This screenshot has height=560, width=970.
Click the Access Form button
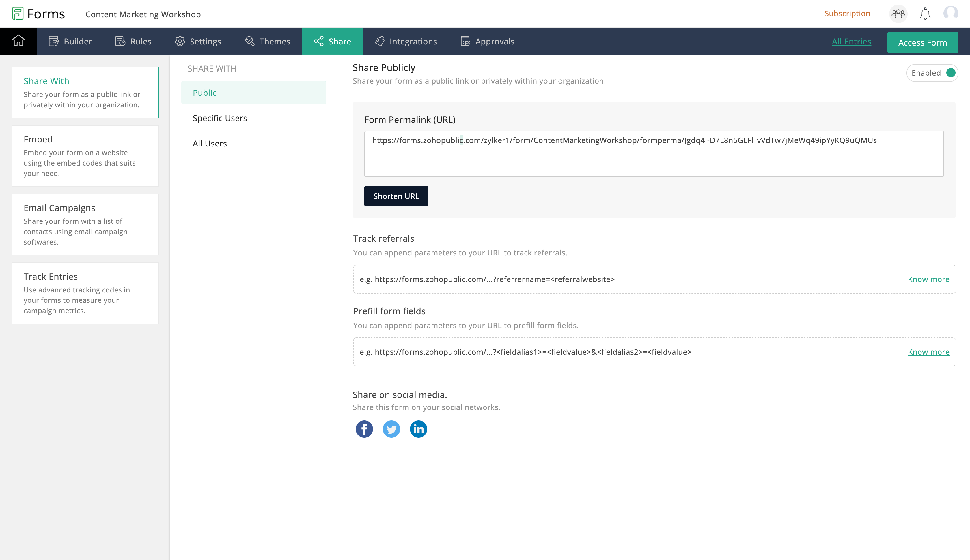pyautogui.click(x=922, y=42)
